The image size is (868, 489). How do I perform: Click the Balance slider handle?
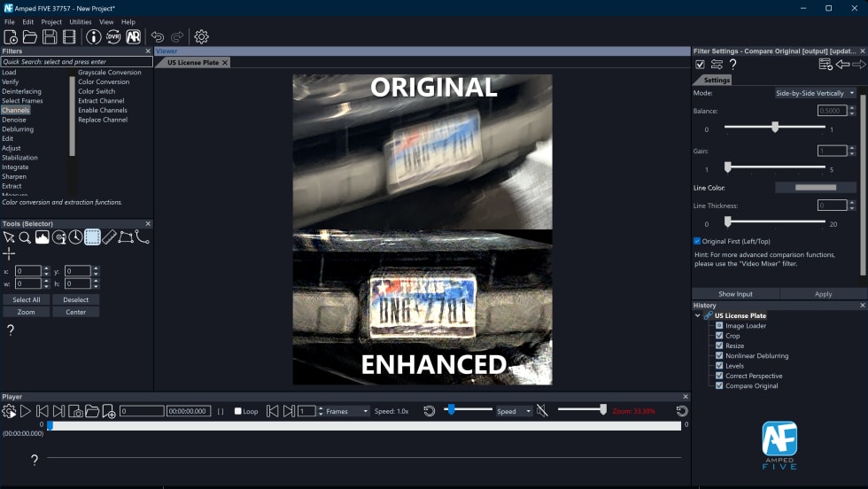click(x=775, y=127)
